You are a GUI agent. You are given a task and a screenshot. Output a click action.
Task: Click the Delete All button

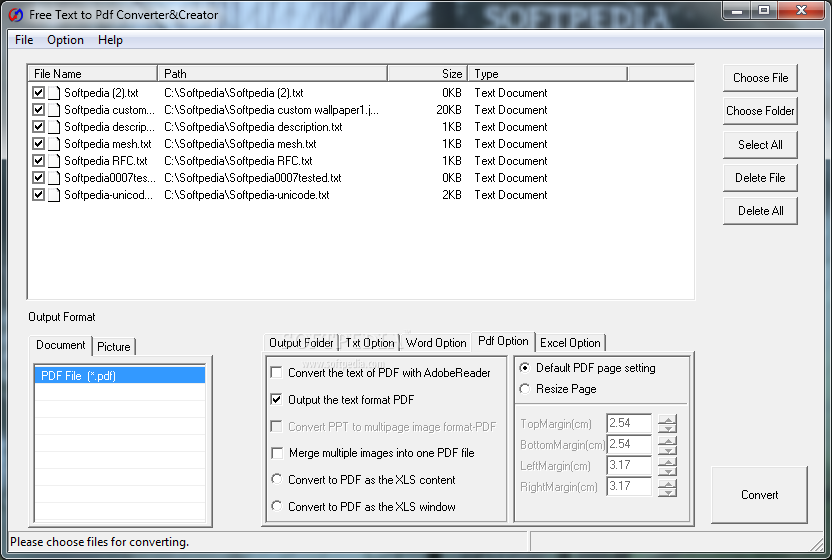(x=760, y=211)
